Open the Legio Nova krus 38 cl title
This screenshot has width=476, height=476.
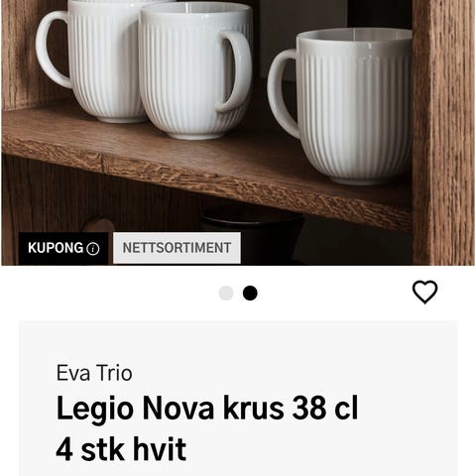[x=207, y=409]
